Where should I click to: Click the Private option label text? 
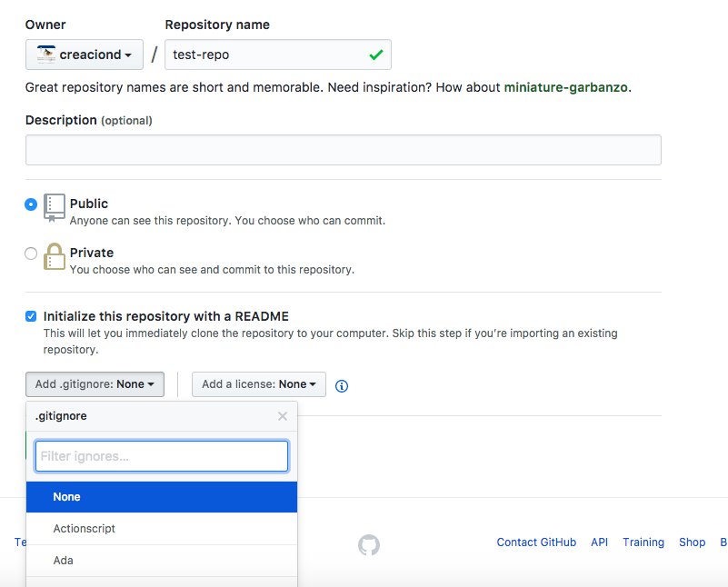tap(92, 253)
